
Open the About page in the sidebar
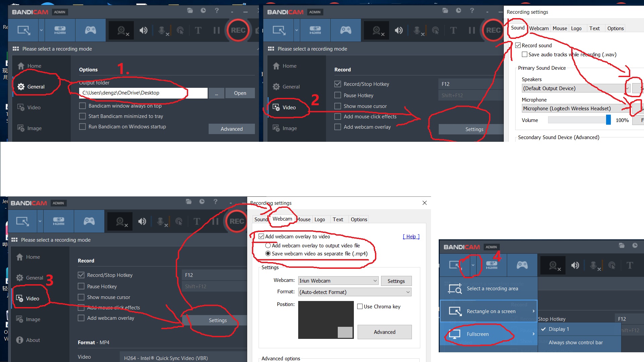click(28, 340)
